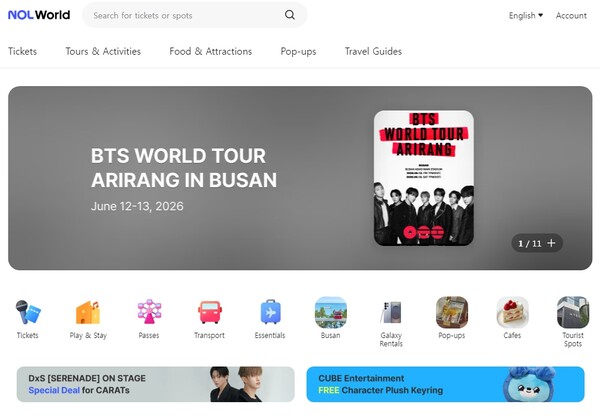Open the Pop-ups menu item

298,51
